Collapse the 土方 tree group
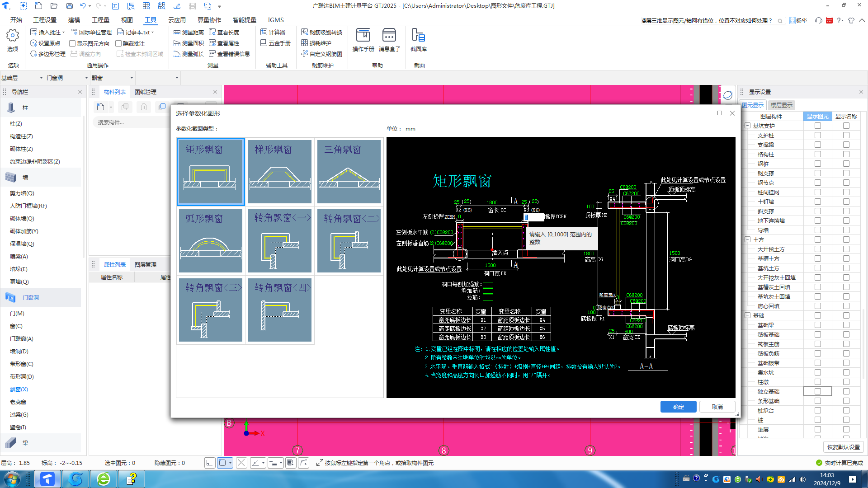The height and width of the screenshot is (488, 868). pyautogui.click(x=748, y=239)
